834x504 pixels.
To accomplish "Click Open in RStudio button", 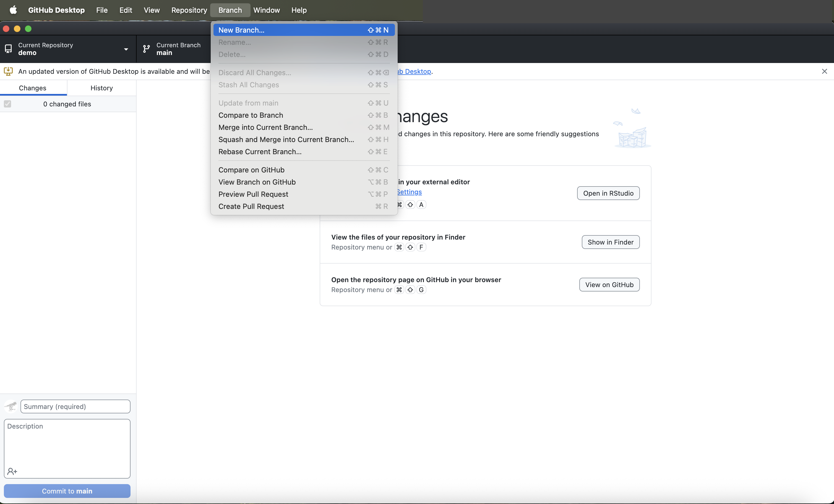I will tap(608, 193).
